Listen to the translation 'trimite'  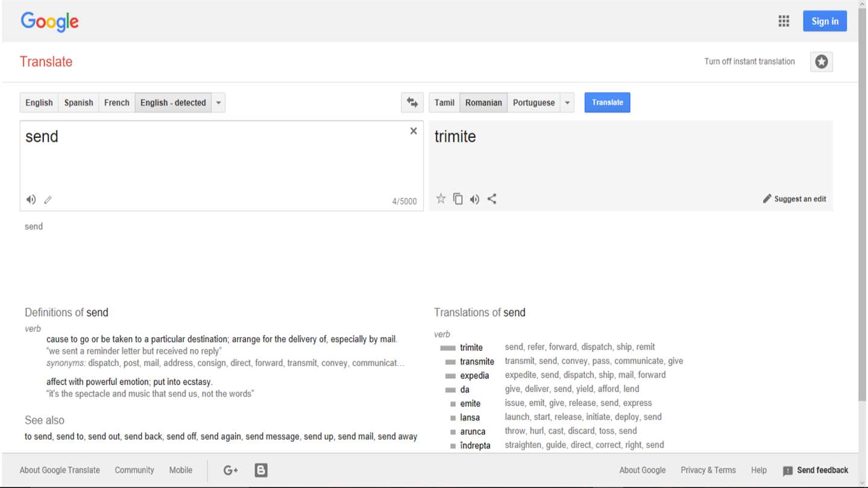pos(475,199)
